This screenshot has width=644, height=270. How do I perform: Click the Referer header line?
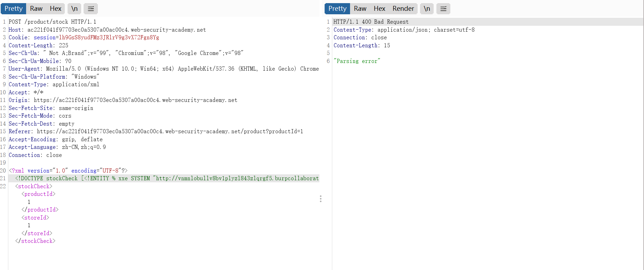tap(156, 131)
